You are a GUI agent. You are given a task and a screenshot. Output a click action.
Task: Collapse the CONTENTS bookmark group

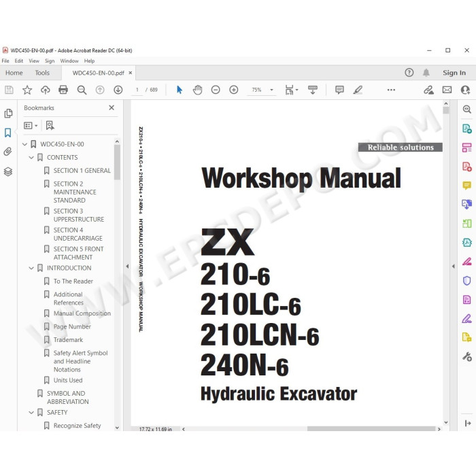tap(31, 157)
